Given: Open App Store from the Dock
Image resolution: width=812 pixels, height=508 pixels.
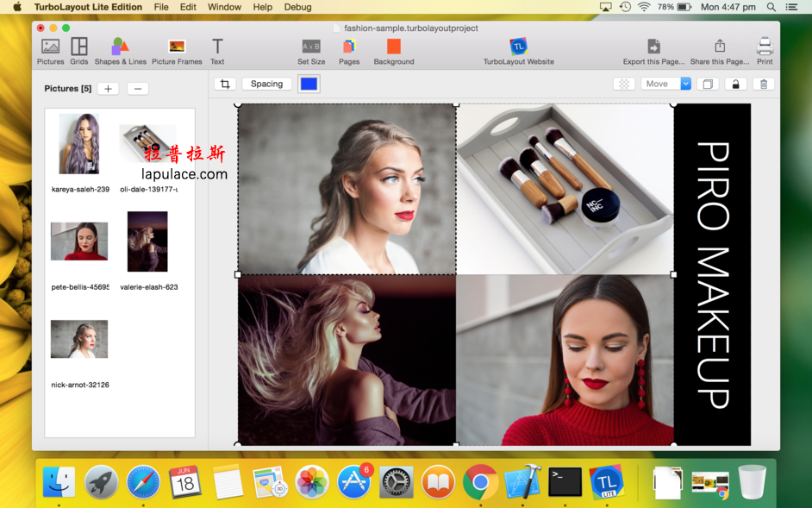Looking at the screenshot, I should pyautogui.click(x=353, y=482).
